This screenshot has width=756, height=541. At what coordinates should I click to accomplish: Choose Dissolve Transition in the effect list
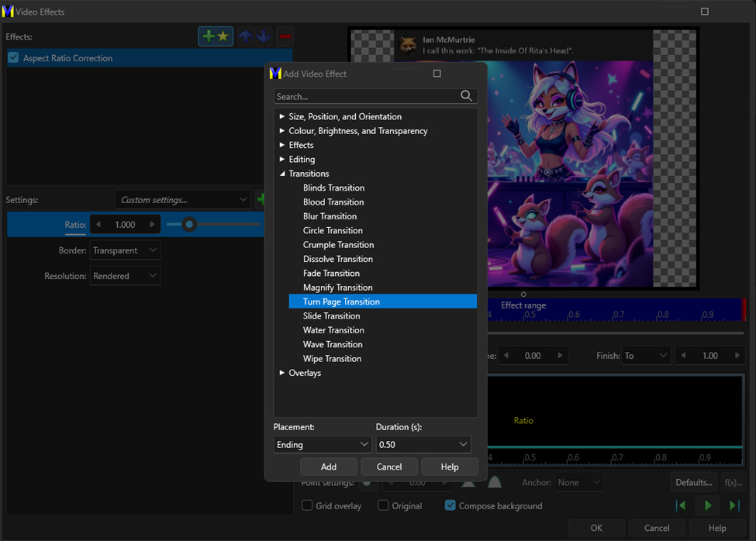tap(337, 259)
